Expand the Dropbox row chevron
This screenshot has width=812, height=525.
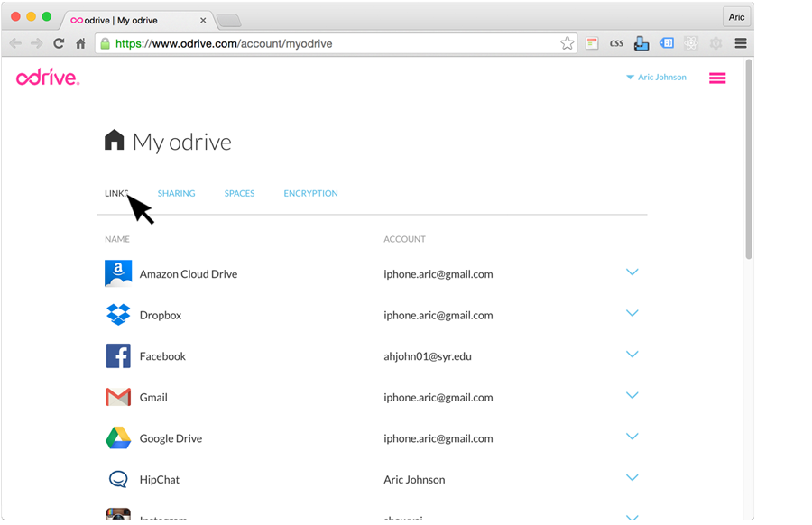pyautogui.click(x=632, y=313)
